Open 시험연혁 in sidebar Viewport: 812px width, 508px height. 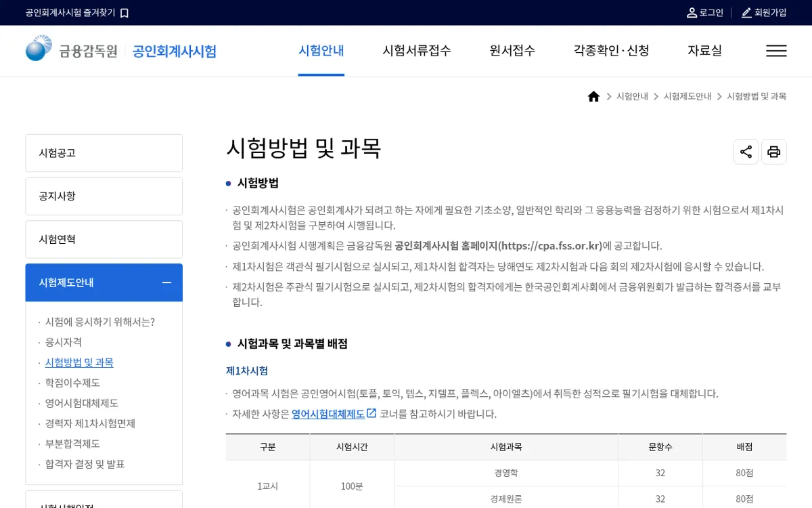click(104, 240)
